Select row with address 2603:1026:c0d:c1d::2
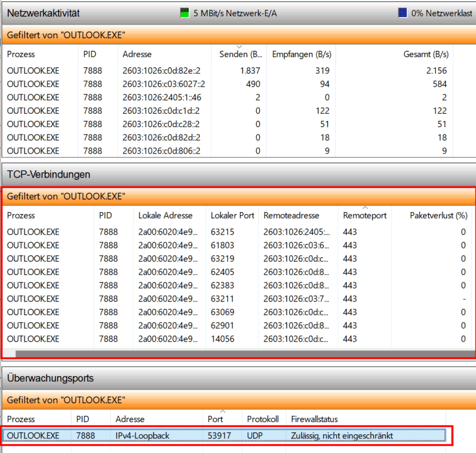The width and height of the screenshot is (476, 453). point(227,111)
